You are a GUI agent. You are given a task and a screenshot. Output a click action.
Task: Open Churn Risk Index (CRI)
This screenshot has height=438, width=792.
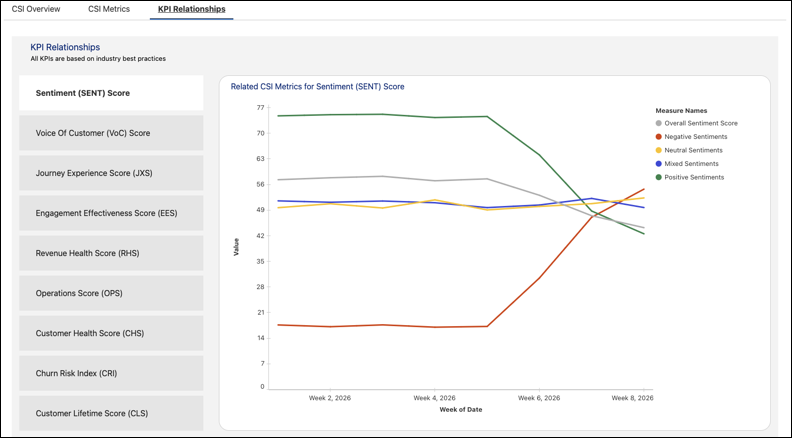click(x=111, y=373)
